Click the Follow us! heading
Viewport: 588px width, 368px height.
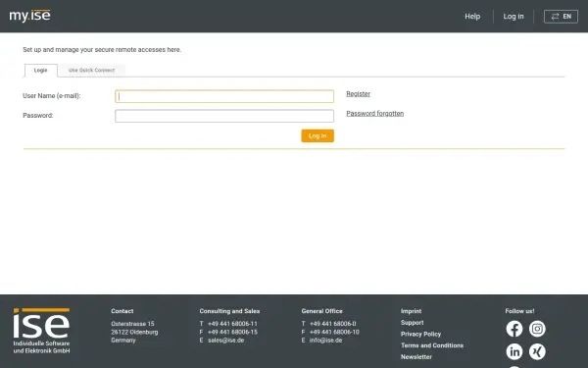point(519,311)
